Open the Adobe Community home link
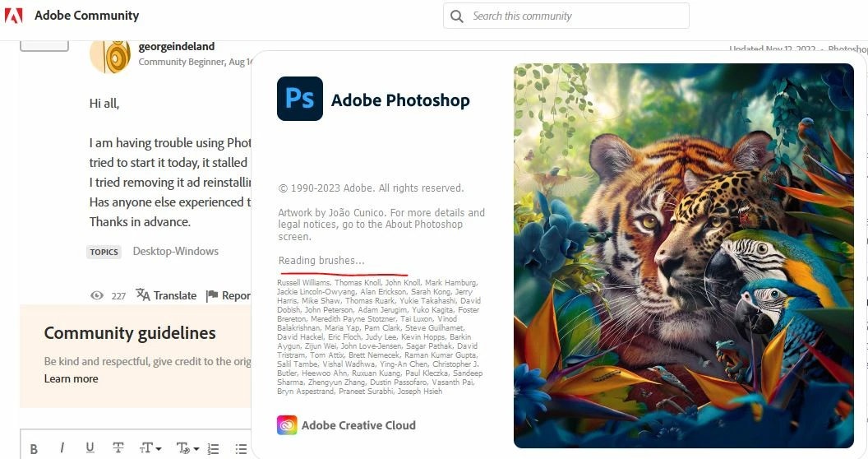This screenshot has height=459, width=868. tap(87, 16)
